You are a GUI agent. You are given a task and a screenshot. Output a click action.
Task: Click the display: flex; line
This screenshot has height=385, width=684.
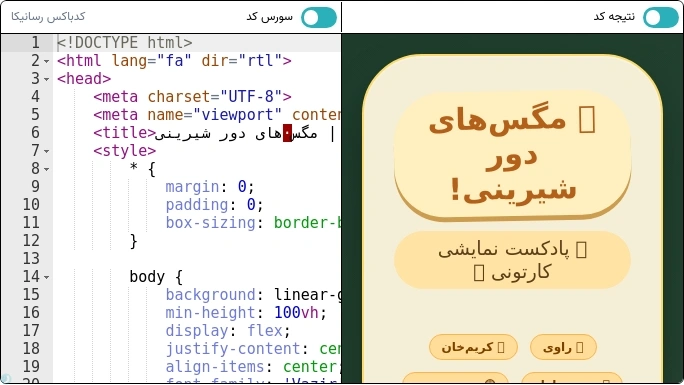[228, 330]
